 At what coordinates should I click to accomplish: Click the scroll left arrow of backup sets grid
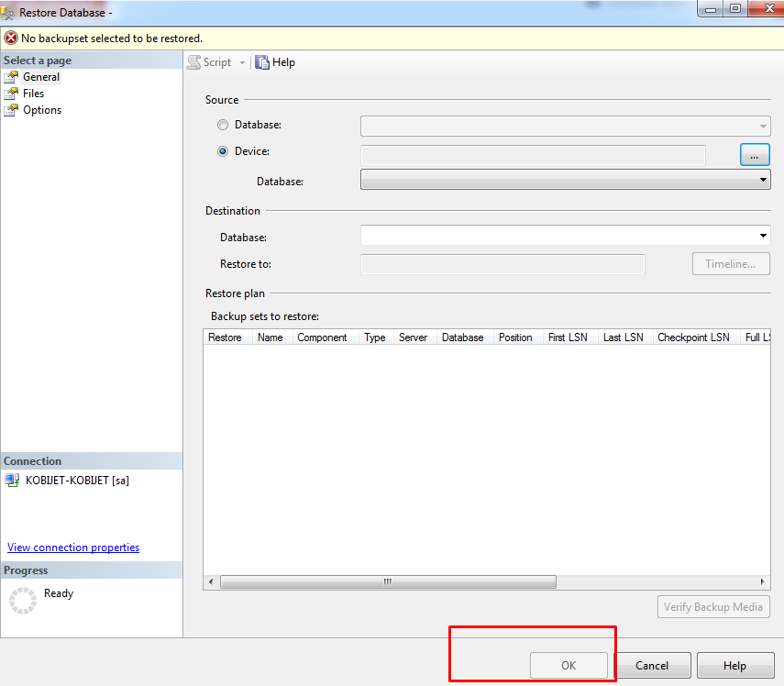[211, 581]
